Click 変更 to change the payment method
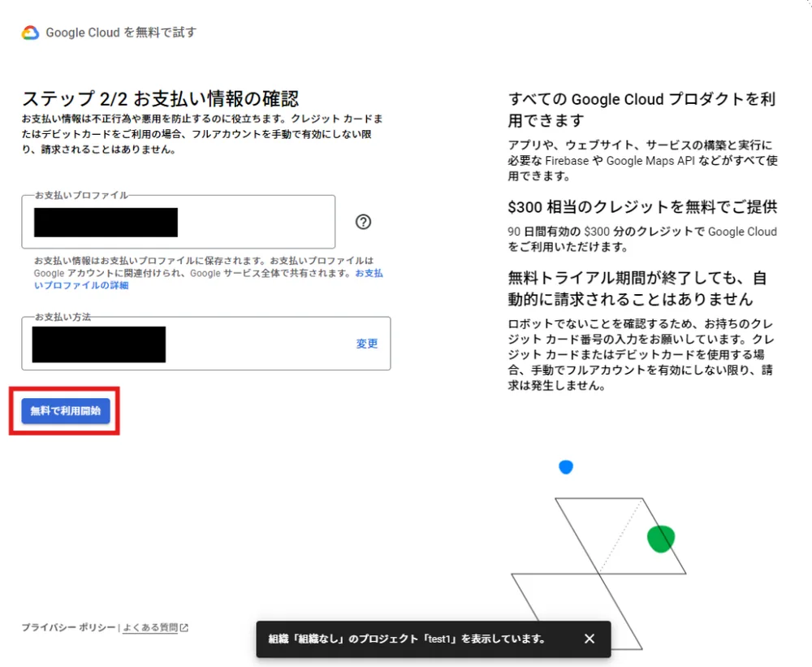 pos(367,344)
